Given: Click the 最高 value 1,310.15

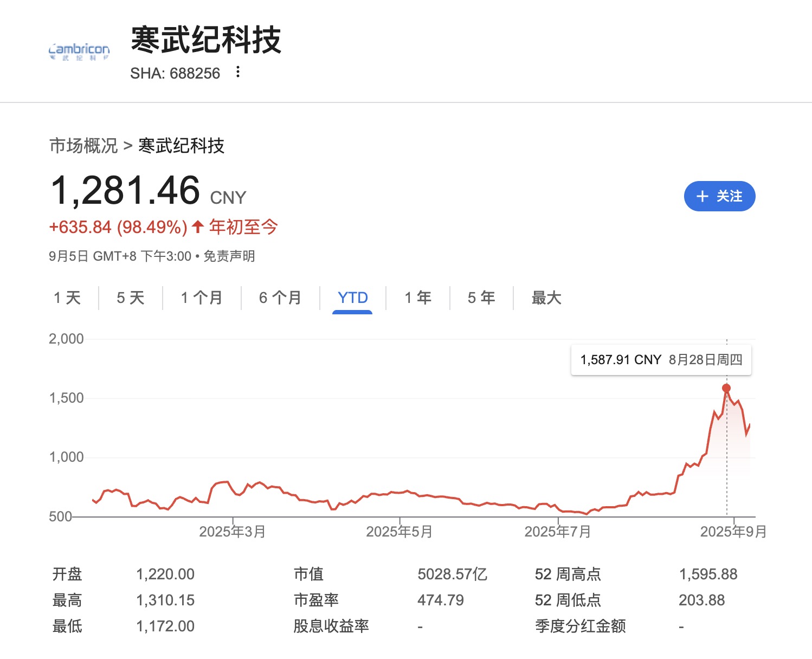Looking at the screenshot, I should 165,600.
